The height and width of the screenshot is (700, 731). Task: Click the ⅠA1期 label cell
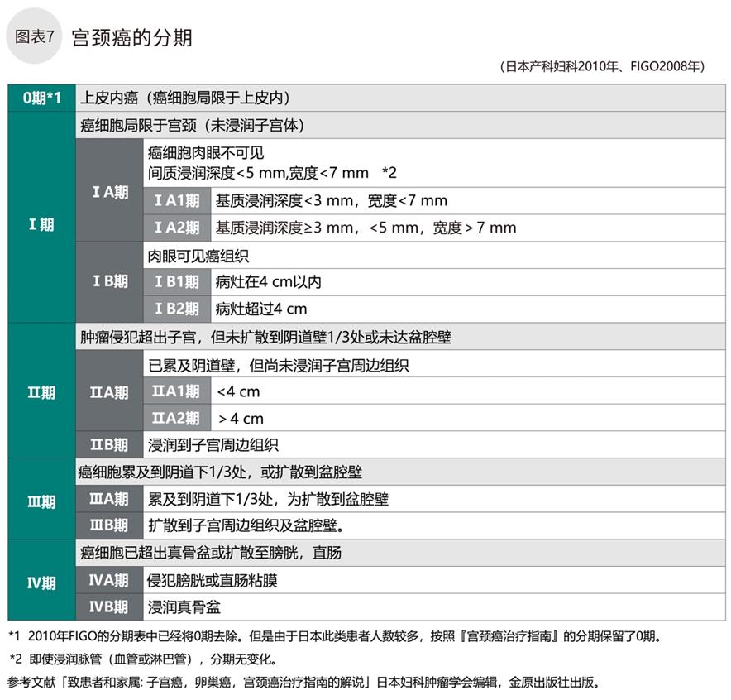click(176, 200)
